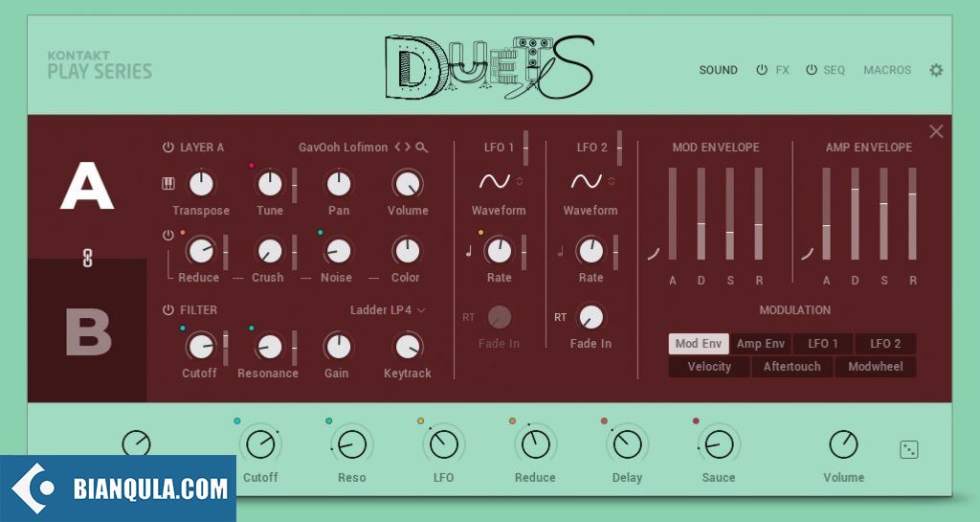Screen dimensions: 980x522
Task: Click the Mod Envelope Decay slider
Action: coord(702,214)
